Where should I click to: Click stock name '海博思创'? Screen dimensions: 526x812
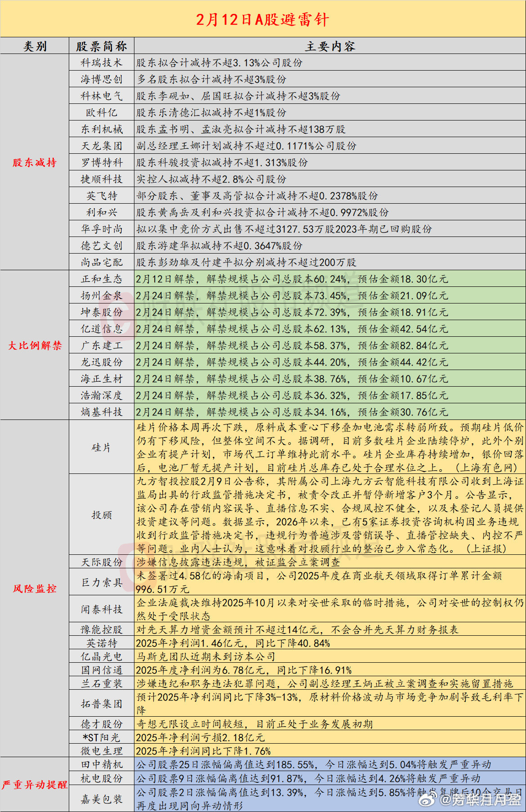tap(102, 79)
